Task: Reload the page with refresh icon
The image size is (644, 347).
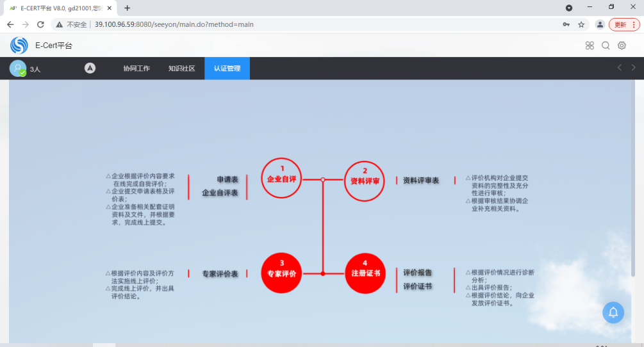Action: click(40, 24)
